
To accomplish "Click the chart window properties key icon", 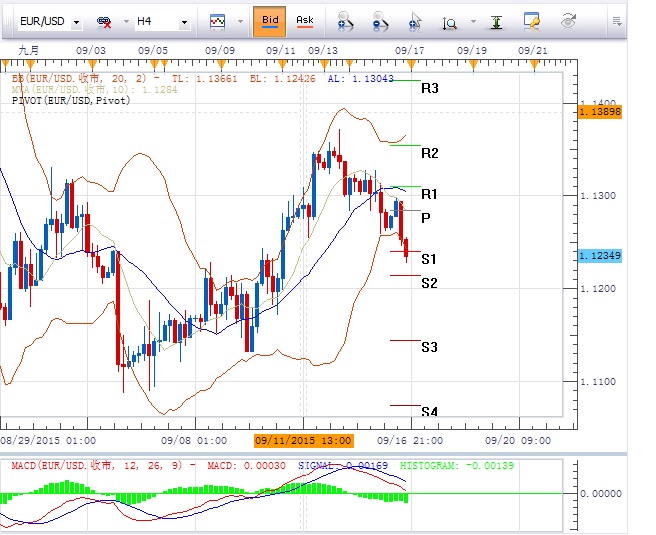I will (x=531, y=21).
